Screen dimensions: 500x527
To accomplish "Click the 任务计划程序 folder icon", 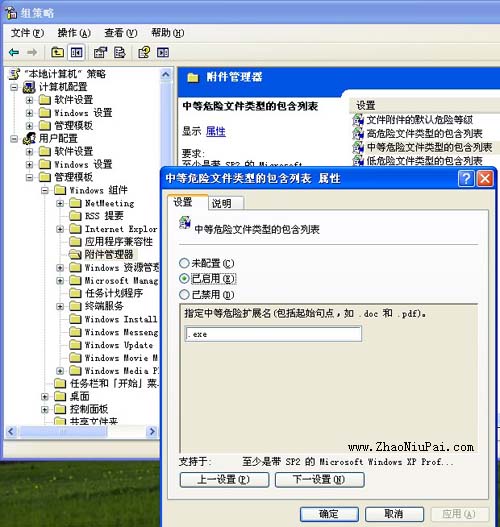I will [75, 293].
